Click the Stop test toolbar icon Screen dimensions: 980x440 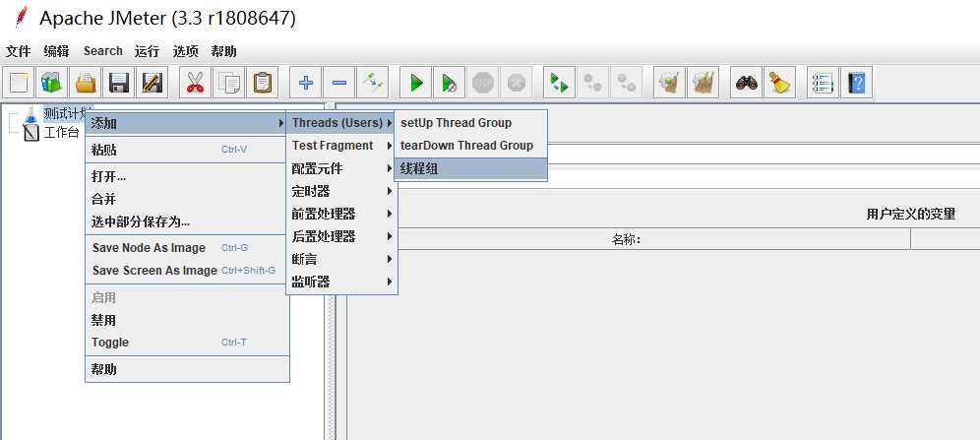pyautogui.click(x=483, y=83)
